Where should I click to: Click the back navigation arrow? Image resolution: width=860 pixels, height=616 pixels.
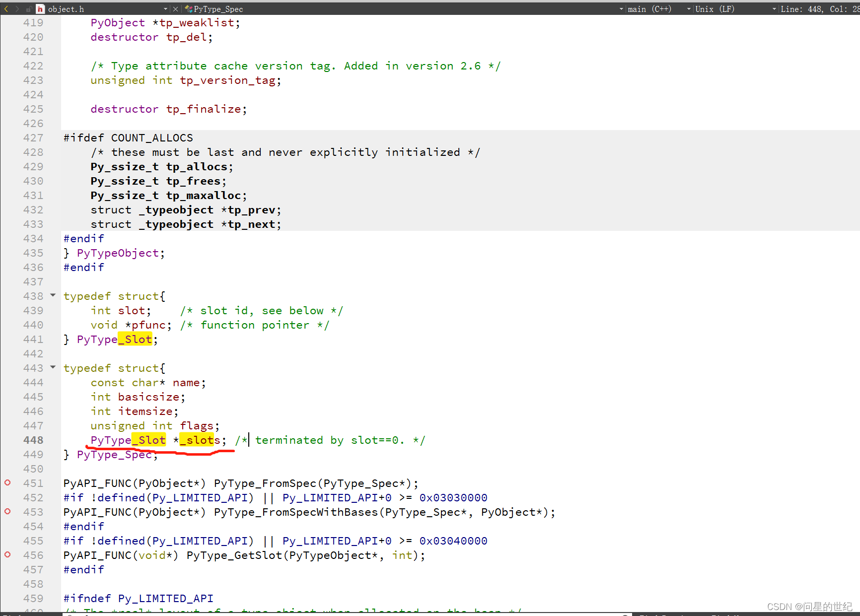click(x=5, y=8)
